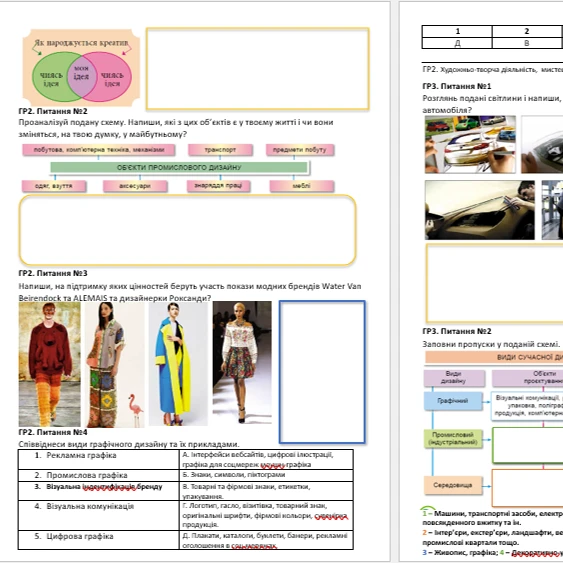Viewport: 563px width, 563px height.
Task: Click the blue 'Графічний' box
Action: click(453, 401)
